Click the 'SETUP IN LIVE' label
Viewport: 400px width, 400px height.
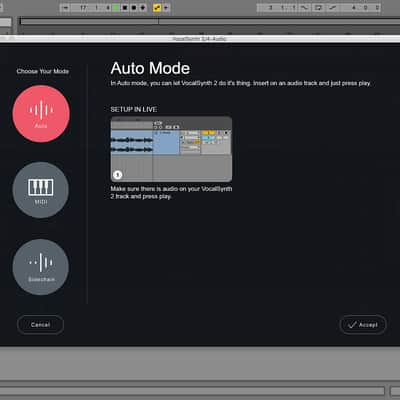(x=134, y=109)
